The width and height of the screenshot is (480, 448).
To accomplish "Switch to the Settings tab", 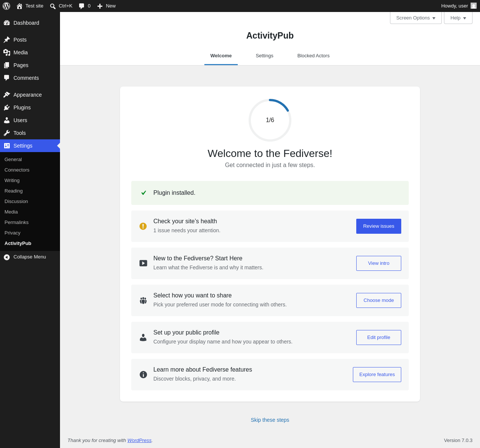I will pos(264,56).
